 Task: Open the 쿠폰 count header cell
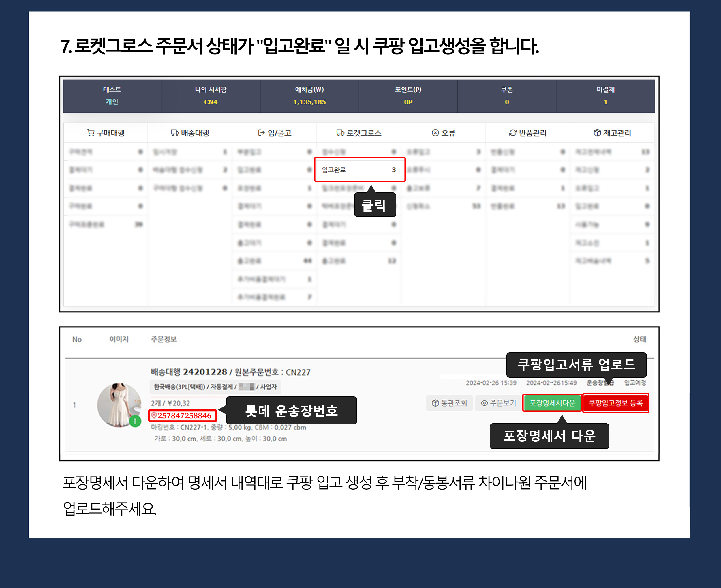click(507, 96)
